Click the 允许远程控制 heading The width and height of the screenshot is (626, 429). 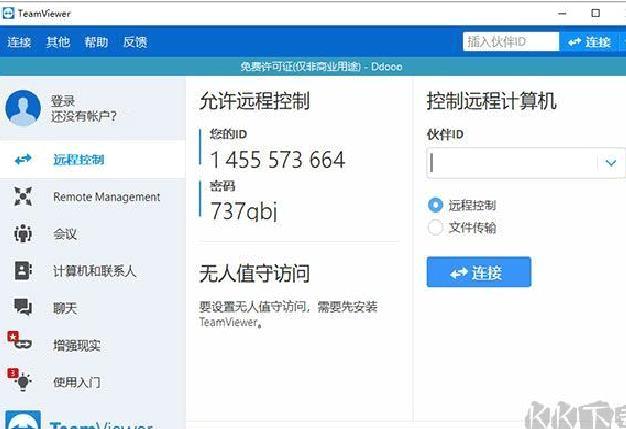click(x=254, y=101)
